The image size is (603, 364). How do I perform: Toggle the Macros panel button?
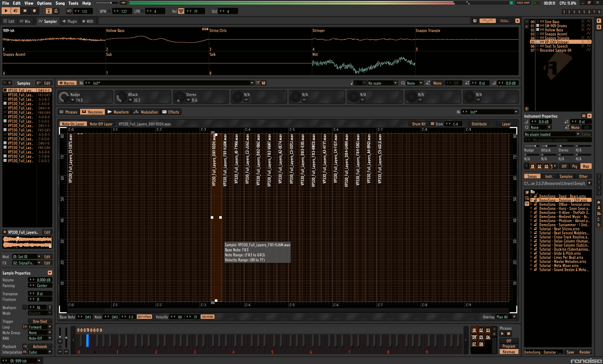[x=67, y=83]
